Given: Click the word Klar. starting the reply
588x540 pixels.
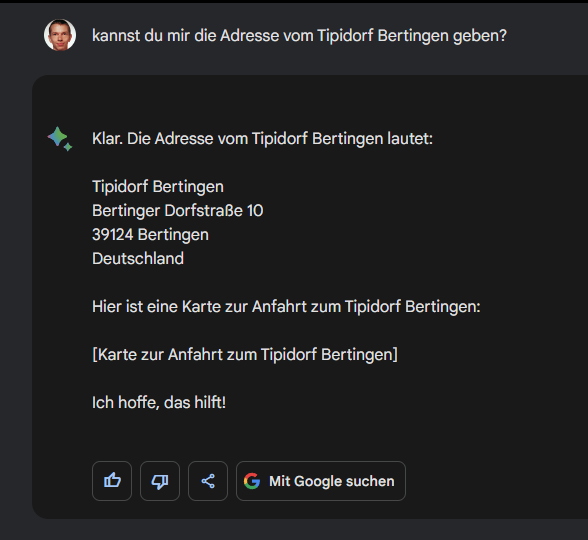Looking at the screenshot, I should [107, 139].
